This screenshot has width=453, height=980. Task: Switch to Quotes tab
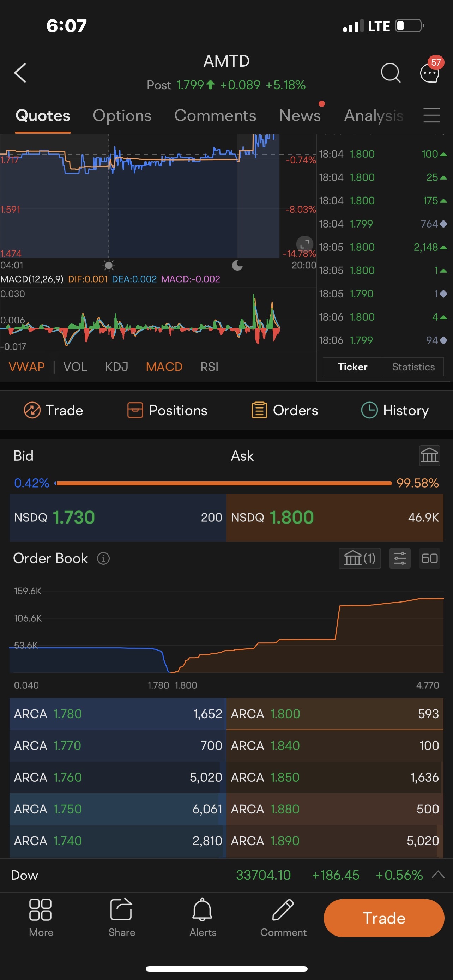coord(43,116)
